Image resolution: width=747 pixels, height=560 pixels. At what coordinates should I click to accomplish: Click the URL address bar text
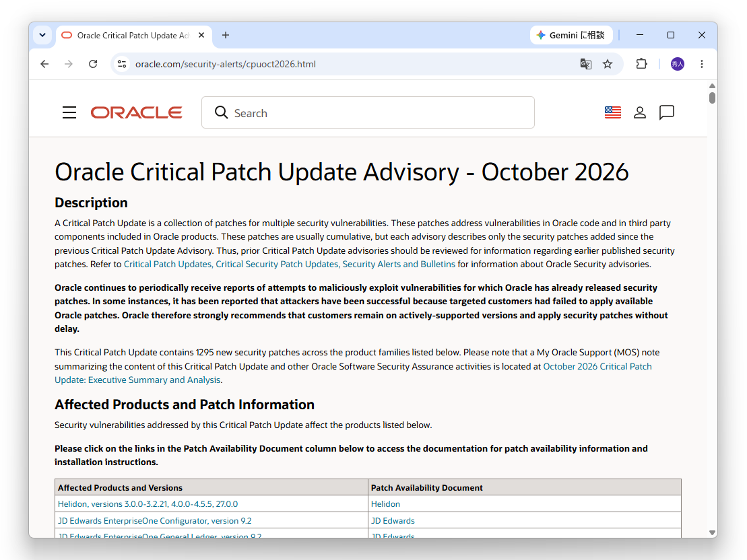pyautogui.click(x=226, y=65)
